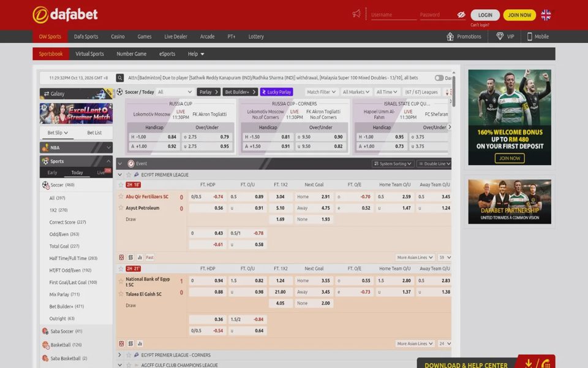Click the JOIN NOW button
The image size is (588, 368).
519,15
